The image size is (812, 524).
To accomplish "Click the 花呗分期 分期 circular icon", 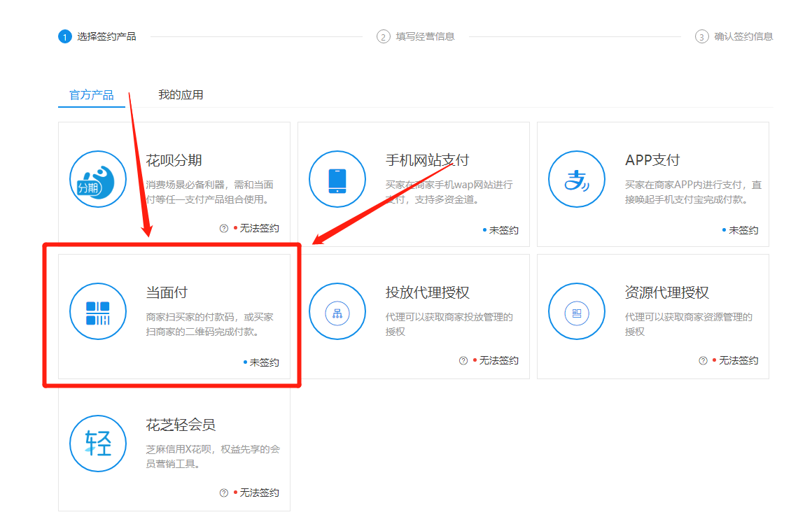I will (98, 179).
